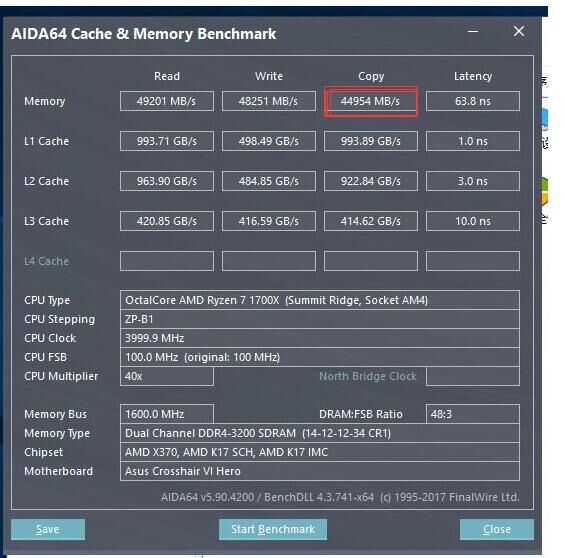565x558 pixels.
Task: Click L3 Cache Latency 10.0 ns
Action: [x=473, y=221]
